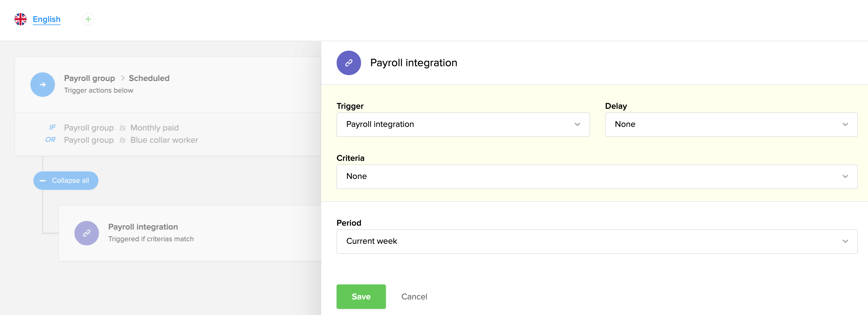Click the blue arrow trigger icon
Screen dimensions: 868x315
pyautogui.click(x=42, y=85)
